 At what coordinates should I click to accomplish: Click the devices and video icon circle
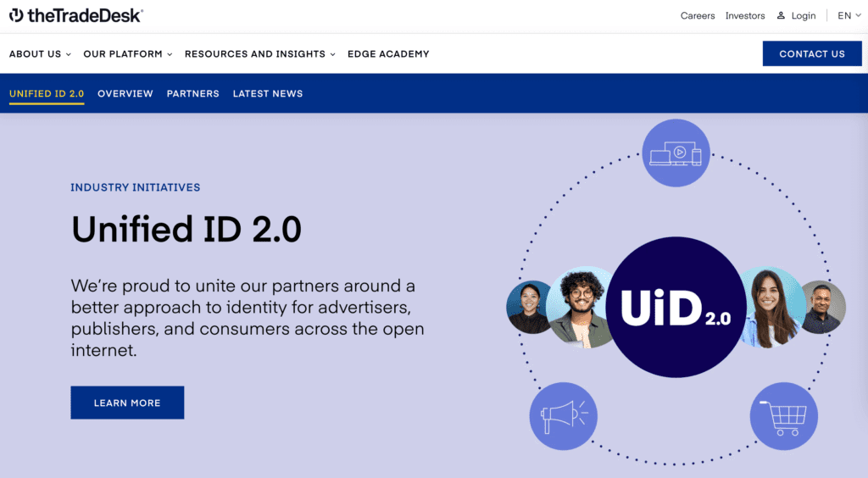click(676, 153)
